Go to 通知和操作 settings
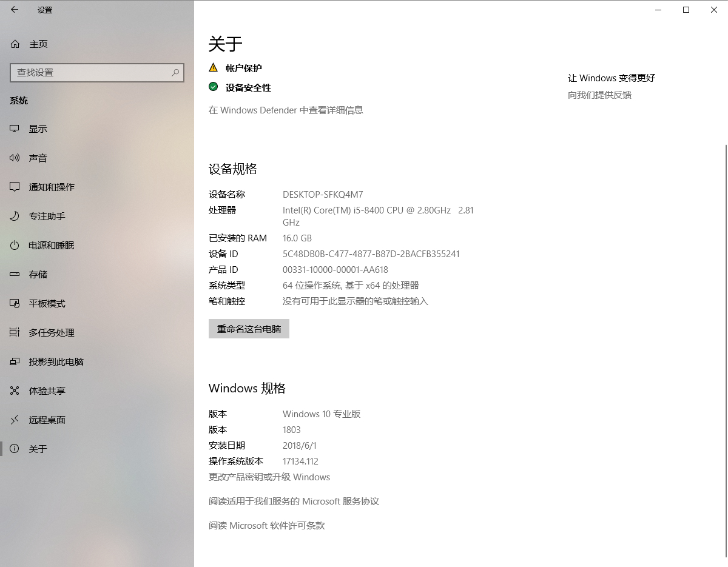The width and height of the screenshot is (728, 567). coord(97,187)
